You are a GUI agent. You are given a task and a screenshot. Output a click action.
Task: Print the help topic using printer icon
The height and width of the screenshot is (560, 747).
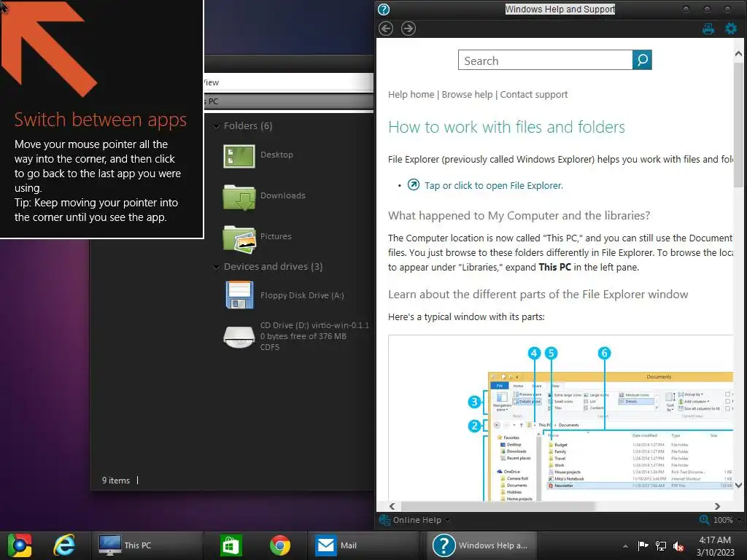click(708, 29)
